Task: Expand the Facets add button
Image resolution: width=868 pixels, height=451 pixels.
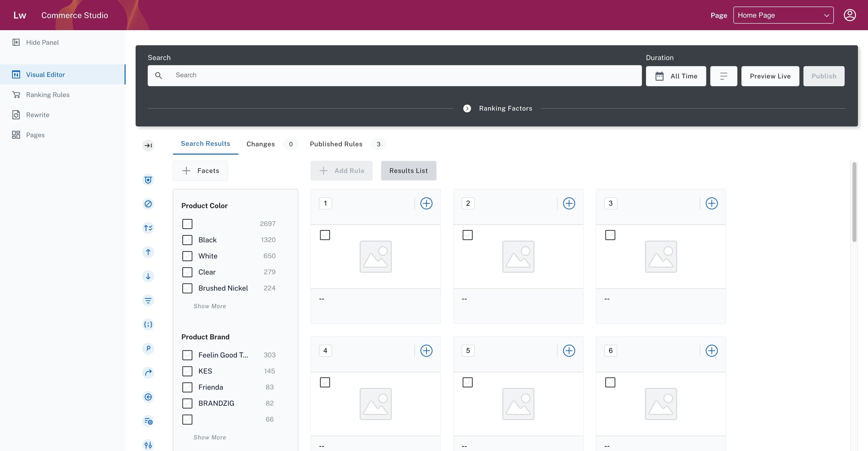Action: coord(200,171)
